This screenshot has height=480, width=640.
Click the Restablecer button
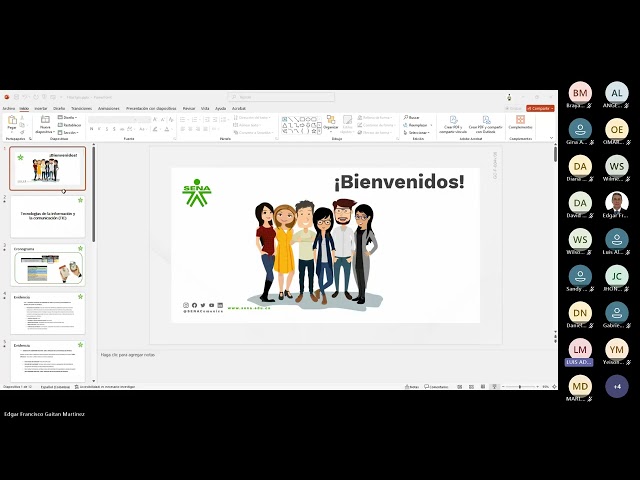[69, 125]
